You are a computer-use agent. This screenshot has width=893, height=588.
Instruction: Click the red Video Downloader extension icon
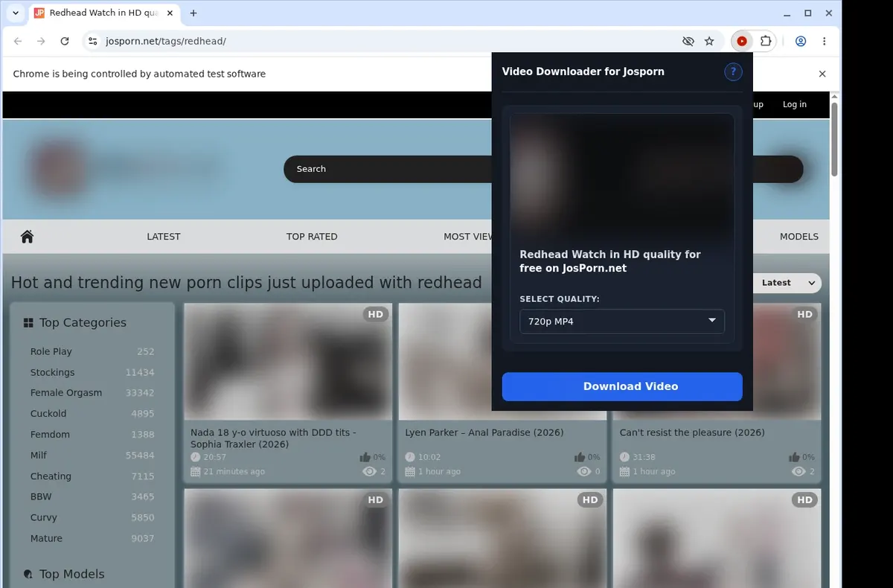click(742, 42)
